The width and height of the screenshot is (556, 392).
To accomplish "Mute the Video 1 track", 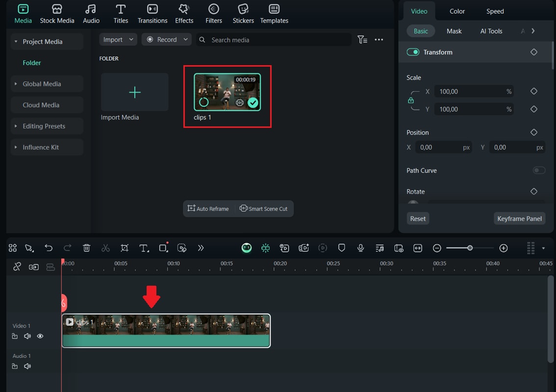I will point(27,336).
